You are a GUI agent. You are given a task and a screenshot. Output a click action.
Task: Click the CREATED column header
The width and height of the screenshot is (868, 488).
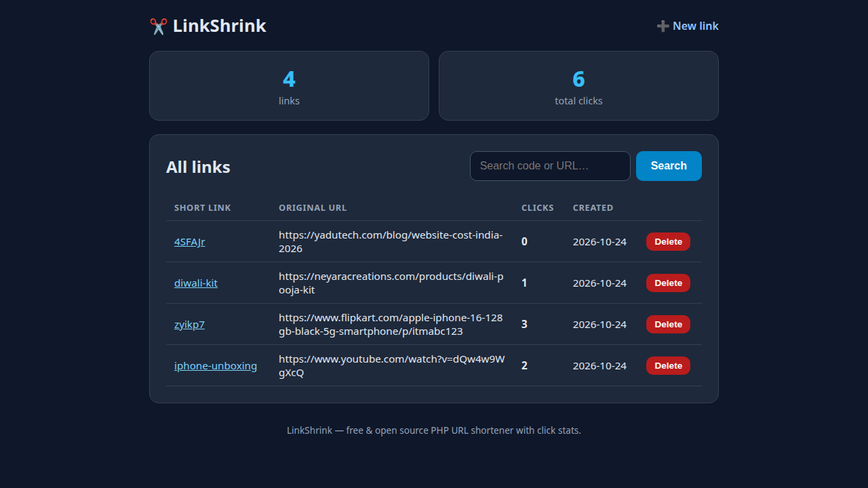(x=593, y=208)
